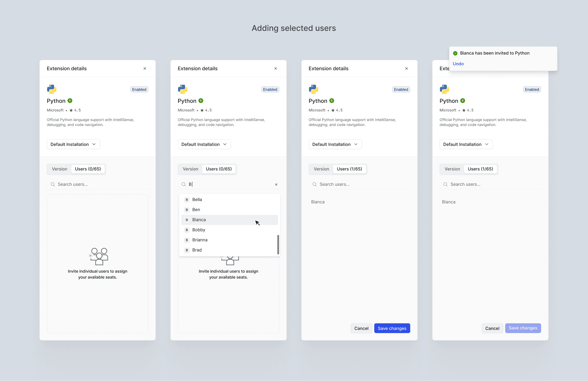588x381 pixels.
Task: Clear the search field with the X icon
Action: (276, 185)
